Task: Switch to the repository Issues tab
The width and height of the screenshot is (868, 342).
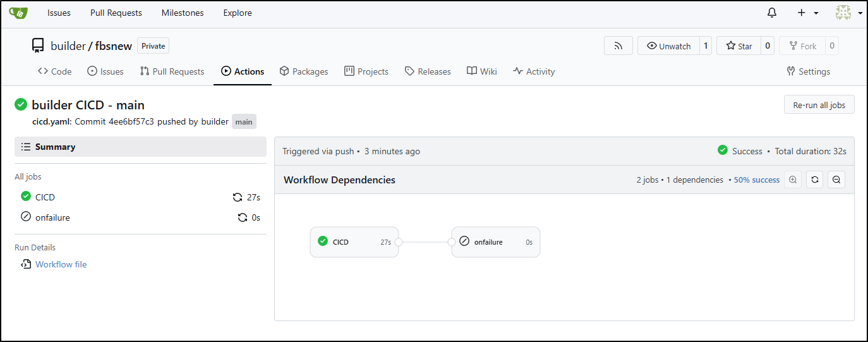Action: click(x=105, y=71)
